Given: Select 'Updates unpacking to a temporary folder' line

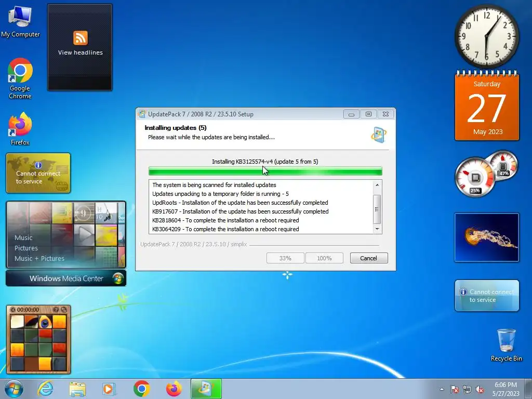Looking at the screenshot, I should click(220, 194).
